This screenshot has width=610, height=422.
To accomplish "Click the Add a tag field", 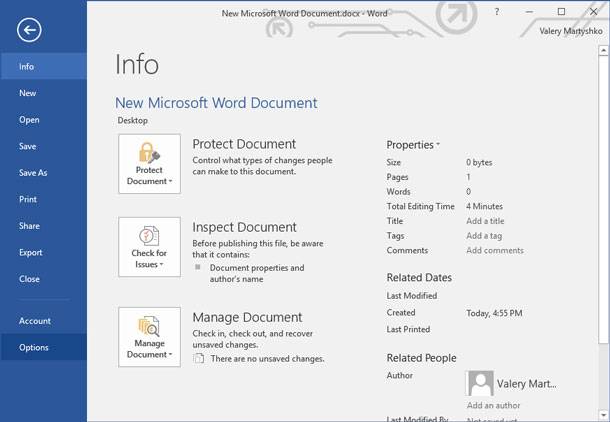I will [484, 236].
